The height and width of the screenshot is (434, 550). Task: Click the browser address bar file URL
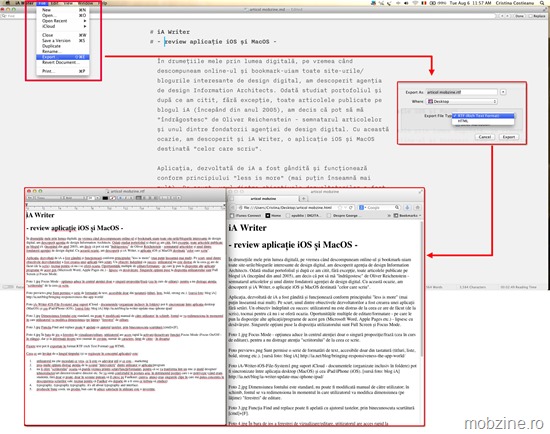tap(288, 207)
